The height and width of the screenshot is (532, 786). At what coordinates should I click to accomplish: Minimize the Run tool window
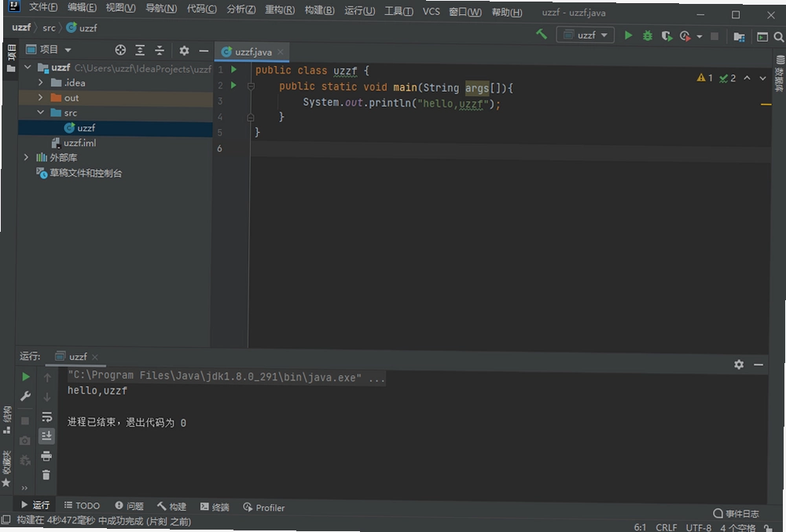tap(758, 365)
